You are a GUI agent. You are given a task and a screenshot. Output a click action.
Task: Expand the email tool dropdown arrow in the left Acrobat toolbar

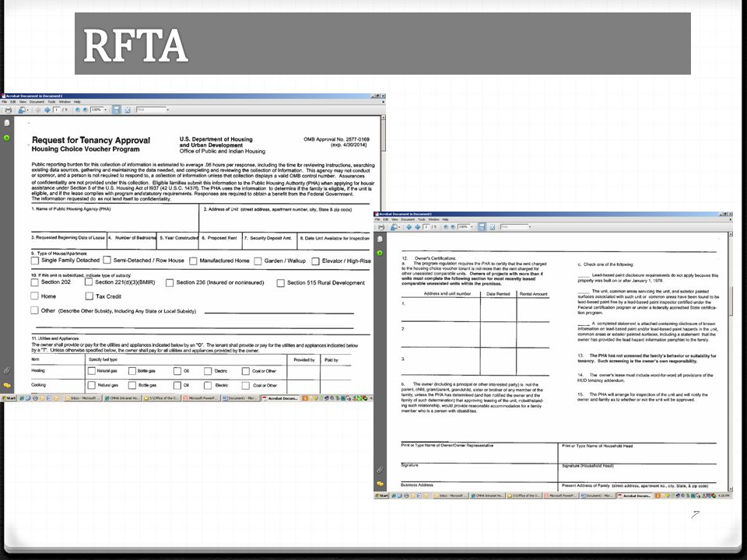click(28, 110)
